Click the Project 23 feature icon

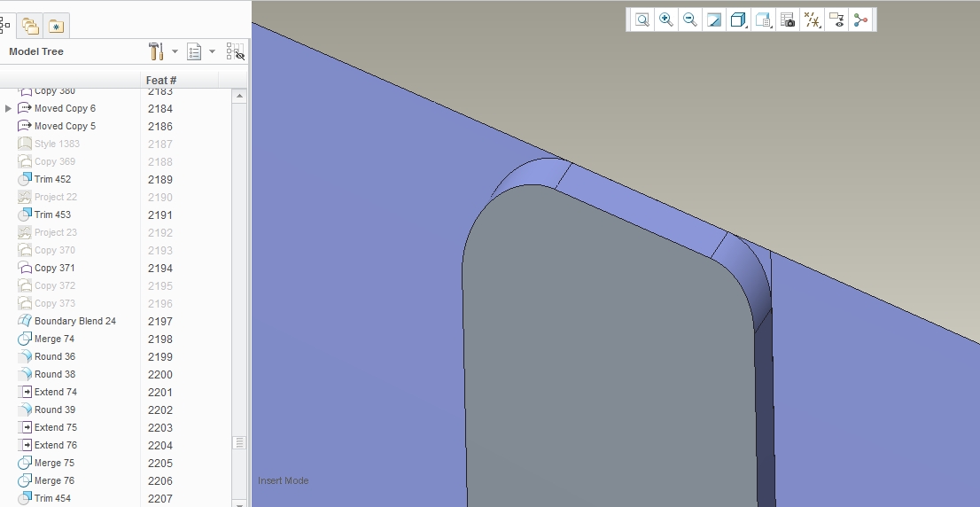click(x=25, y=232)
